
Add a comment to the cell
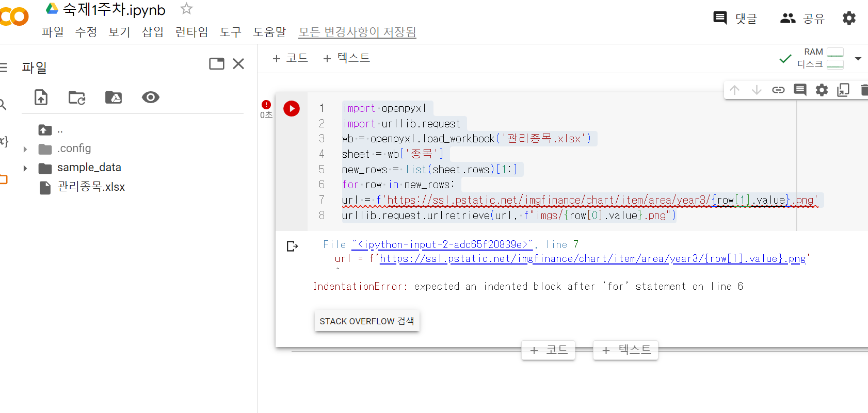click(800, 90)
